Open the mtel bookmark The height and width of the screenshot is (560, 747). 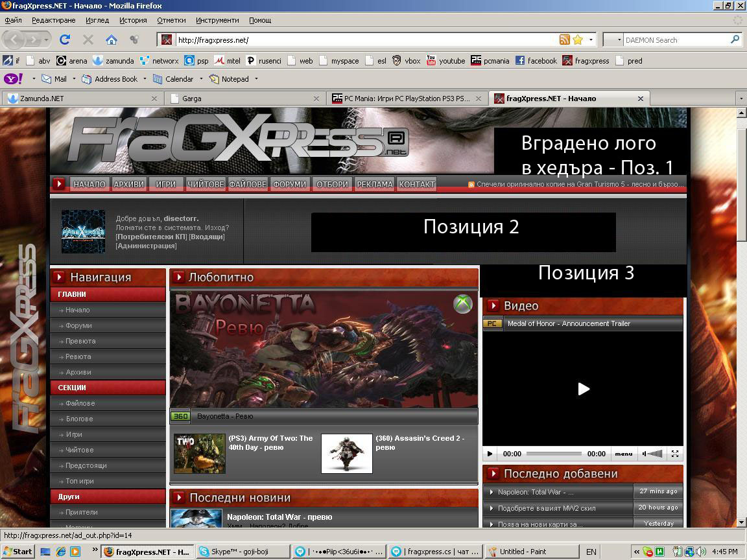point(227,60)
